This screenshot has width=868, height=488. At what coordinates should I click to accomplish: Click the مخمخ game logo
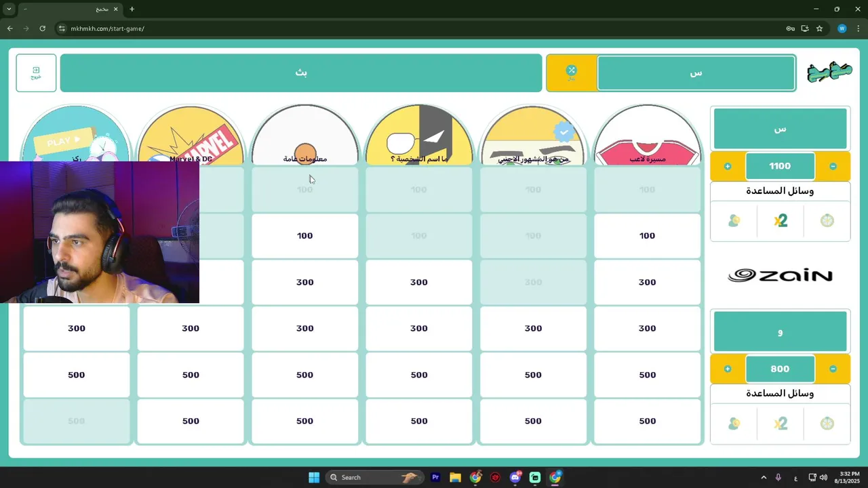click(x=829, y=72)
